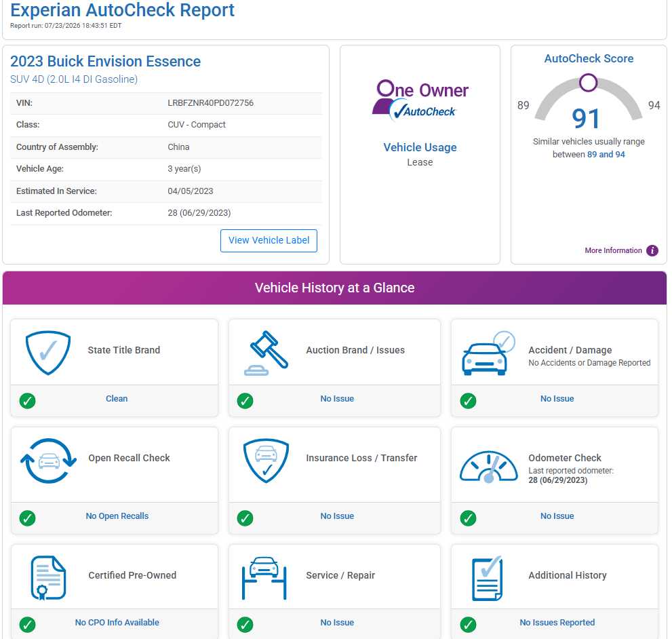Viewport: 672px width, 639px height.
Task: Click the State Title Brand label
Action: [x=124, y=350]
